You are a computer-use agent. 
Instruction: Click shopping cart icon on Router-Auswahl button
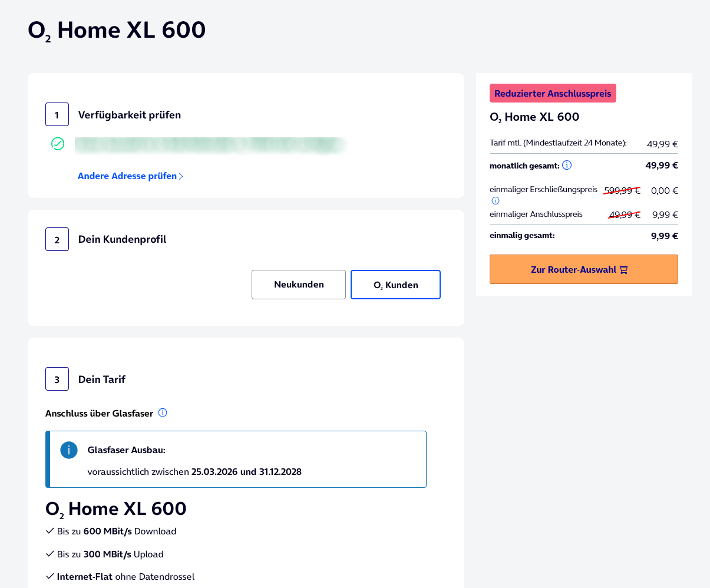tap(623, 270)
